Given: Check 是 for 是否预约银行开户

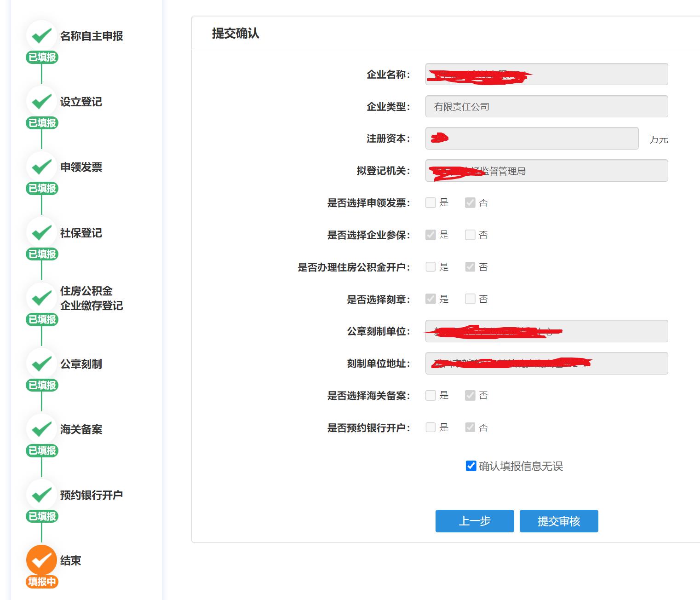Looking at the screenshot, I should tap(430, 427).
